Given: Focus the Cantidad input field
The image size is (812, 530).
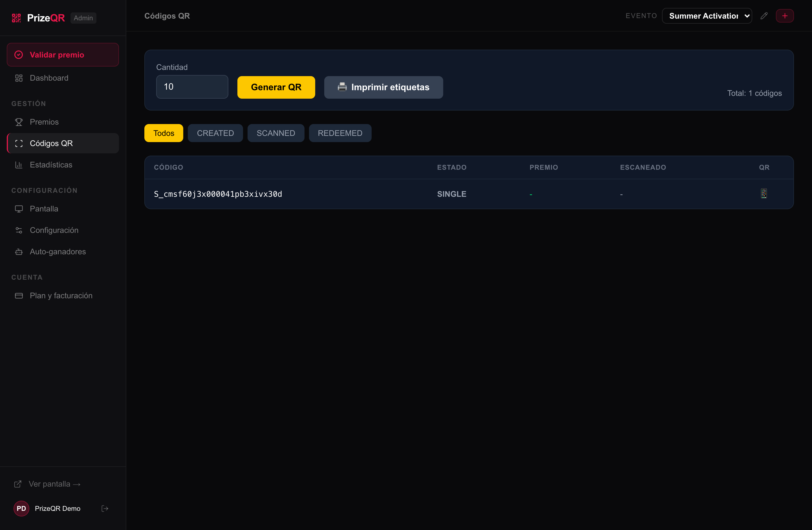Looking at the screenshot, I should pos(192,87).
